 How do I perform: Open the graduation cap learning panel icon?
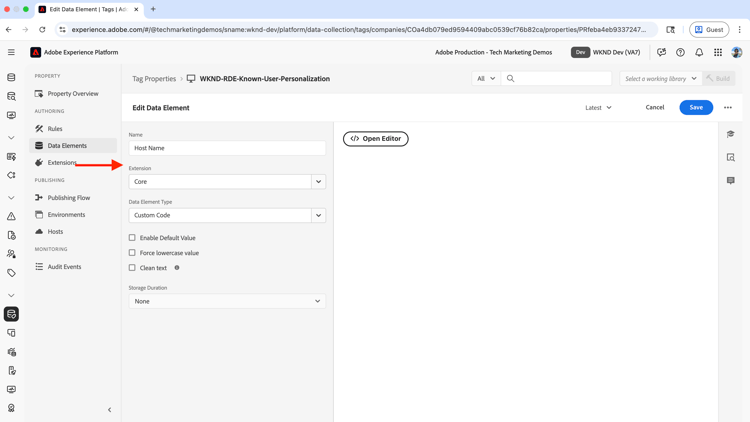point(730,134)
